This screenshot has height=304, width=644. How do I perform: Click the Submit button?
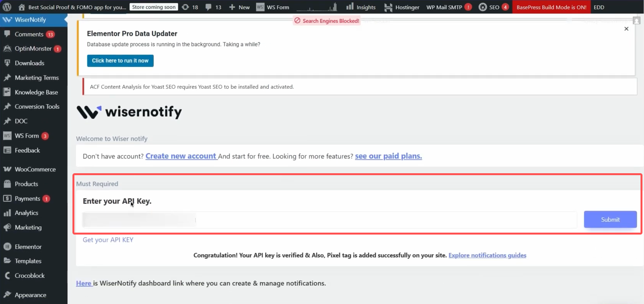click(x=610, y=220)
